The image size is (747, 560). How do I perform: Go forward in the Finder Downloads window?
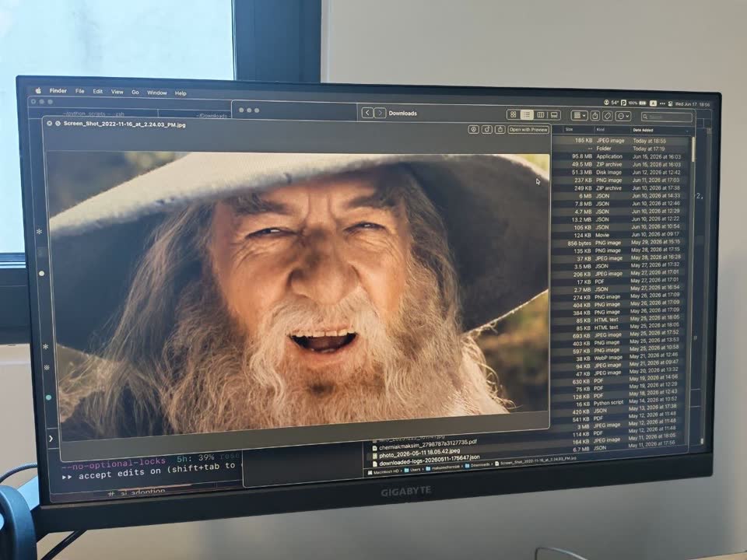click(380, 113)
